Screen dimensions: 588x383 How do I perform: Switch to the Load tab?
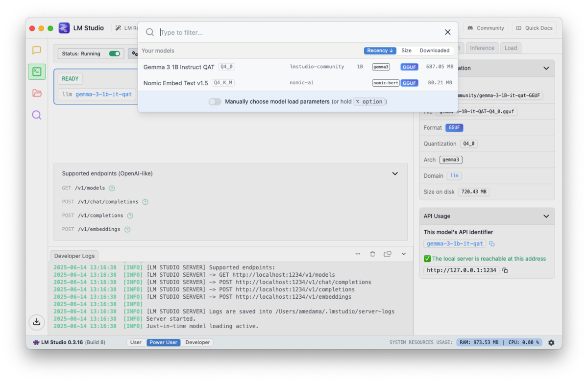[x=511, y=48]
